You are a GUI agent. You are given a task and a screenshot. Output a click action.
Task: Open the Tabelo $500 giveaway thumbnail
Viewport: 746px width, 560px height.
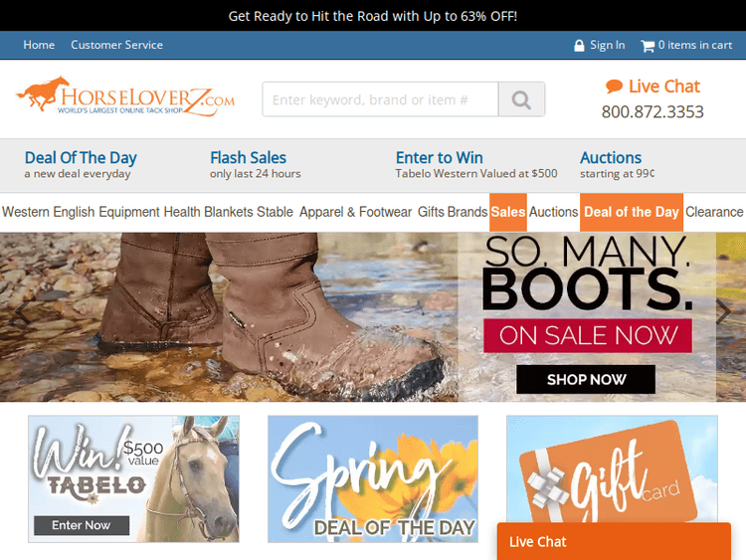[133, 478]
